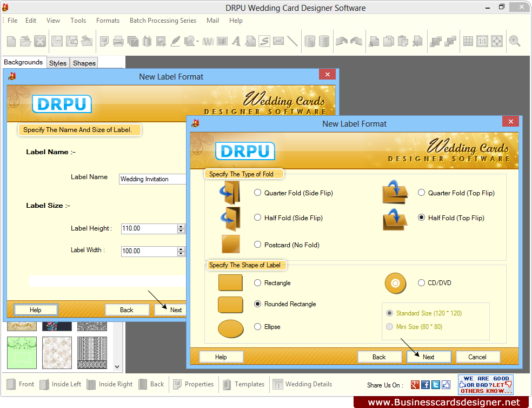Choose the CD/DVD shape radio button
Screen dimensions: 532x408
click(421, 282)
